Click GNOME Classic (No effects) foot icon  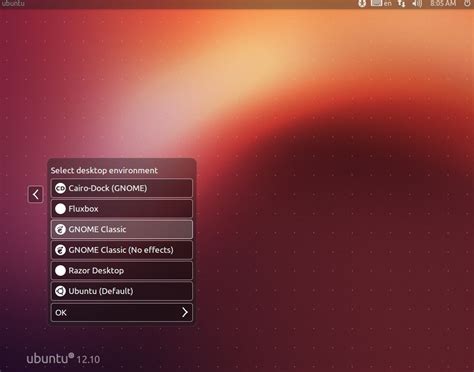[60, 250]
